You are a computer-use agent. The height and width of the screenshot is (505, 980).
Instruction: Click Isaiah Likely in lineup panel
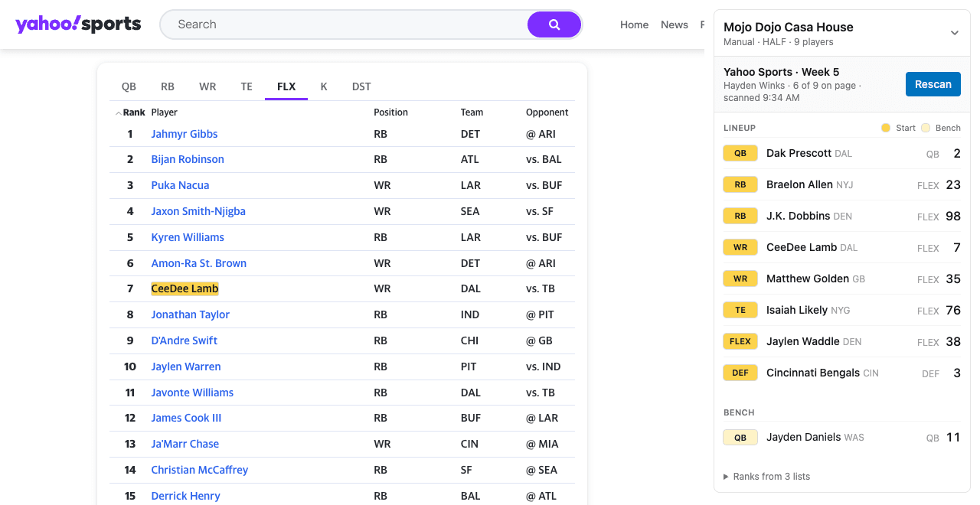(x=797, y=310)
